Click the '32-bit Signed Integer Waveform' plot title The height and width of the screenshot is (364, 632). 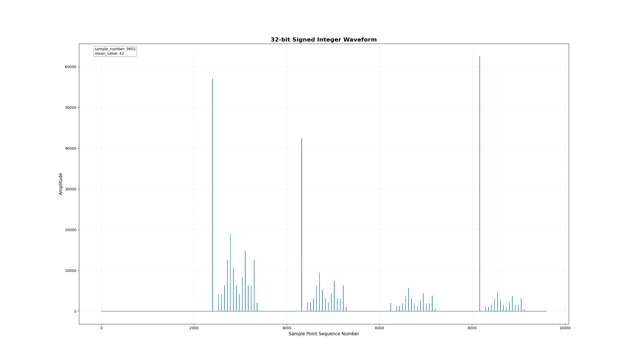pyautogui.click(x=324, y=40)
